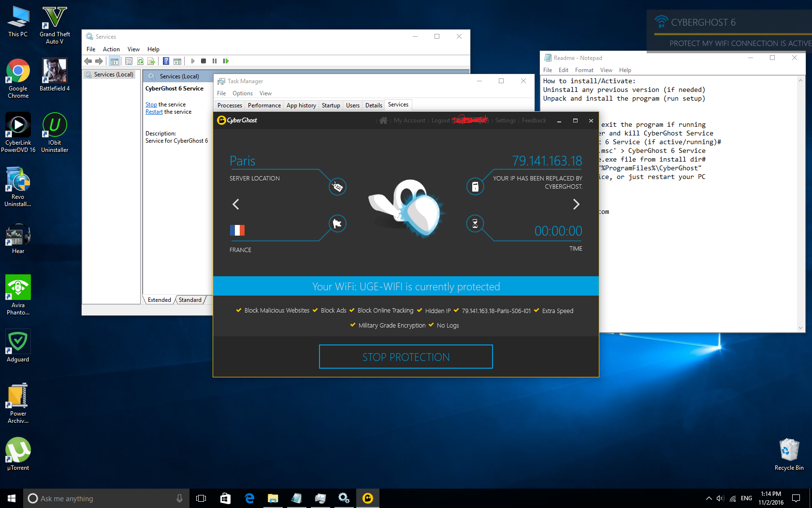
Task: Open Task View on the taskbar
Action: (x=201, y=498)
